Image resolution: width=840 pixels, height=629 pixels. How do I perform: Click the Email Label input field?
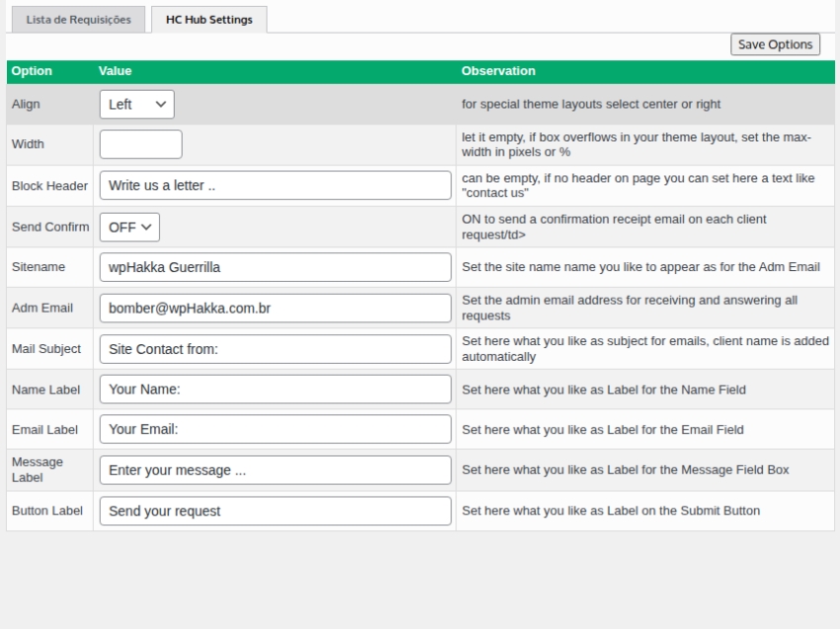[x=275, y=430]
